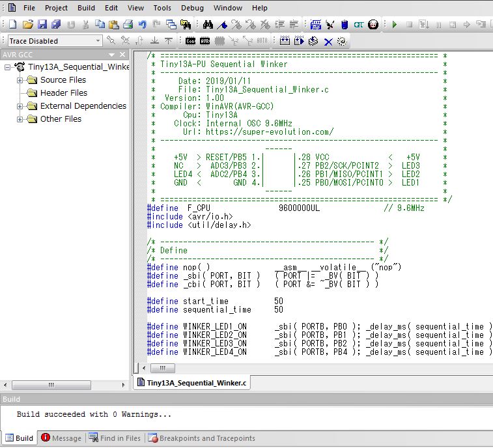Click the Con (connect programmer) icon
Screen dimensions: 493x448
(x=191, y=41)
